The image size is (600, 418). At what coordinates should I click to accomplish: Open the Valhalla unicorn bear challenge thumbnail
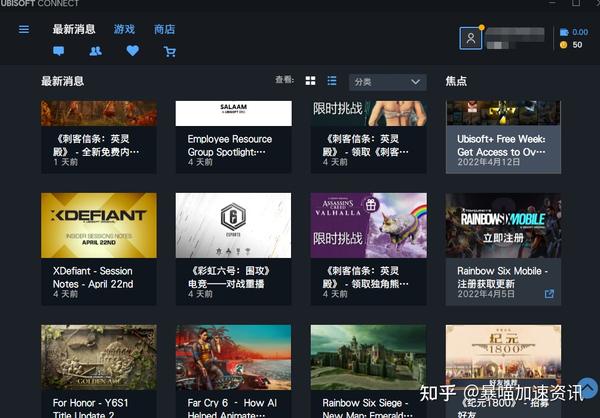click(x=368, y=225)
